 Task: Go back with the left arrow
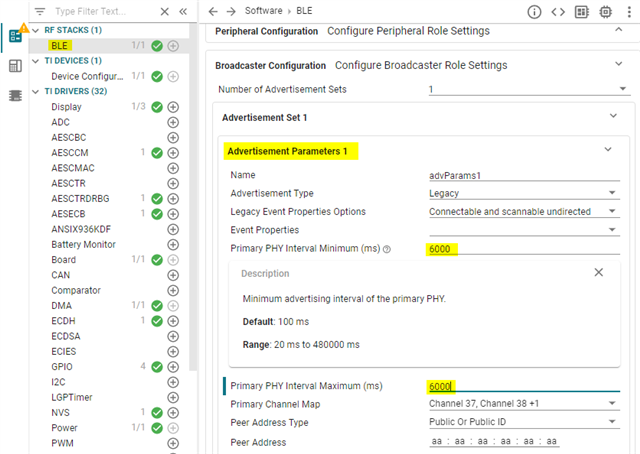[x=213, y=12]
